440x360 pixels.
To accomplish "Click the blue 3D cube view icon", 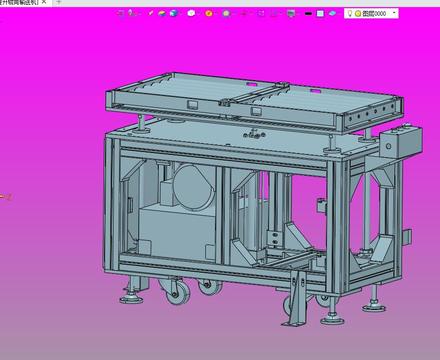I will [173, 13].
